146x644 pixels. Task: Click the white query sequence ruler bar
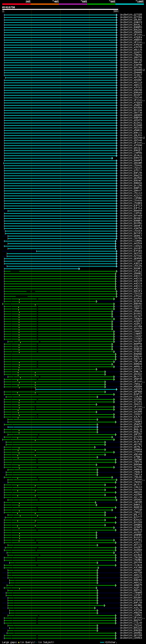60,10
